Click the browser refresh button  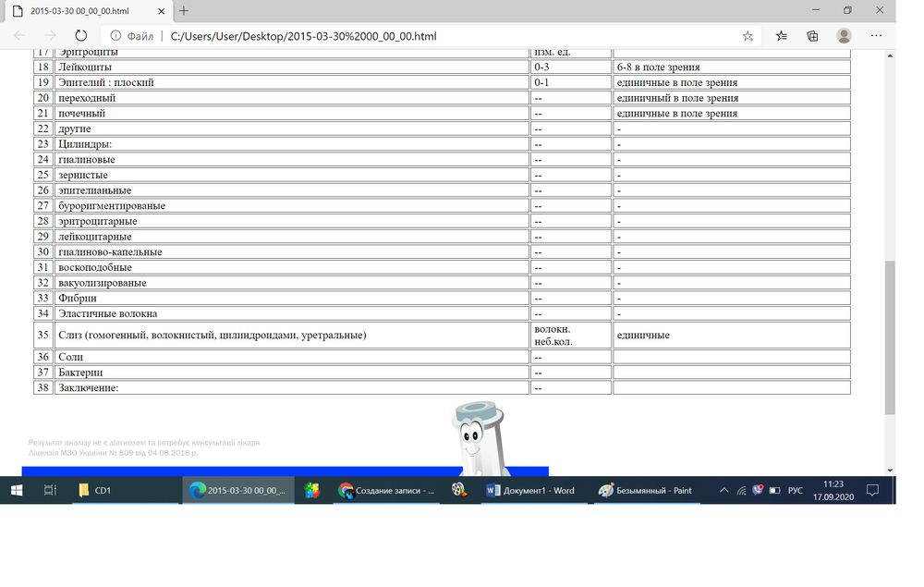(80, 36)
